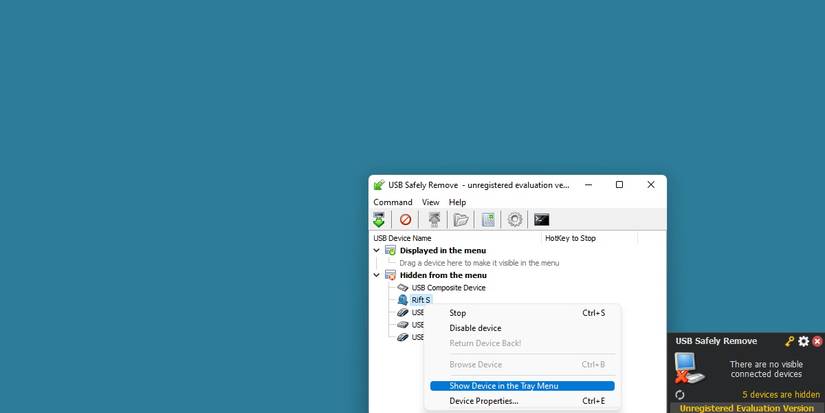Click the USB Composite Device row icon
The width and height of the screenshot is (825, 413).
coord(403,288)
